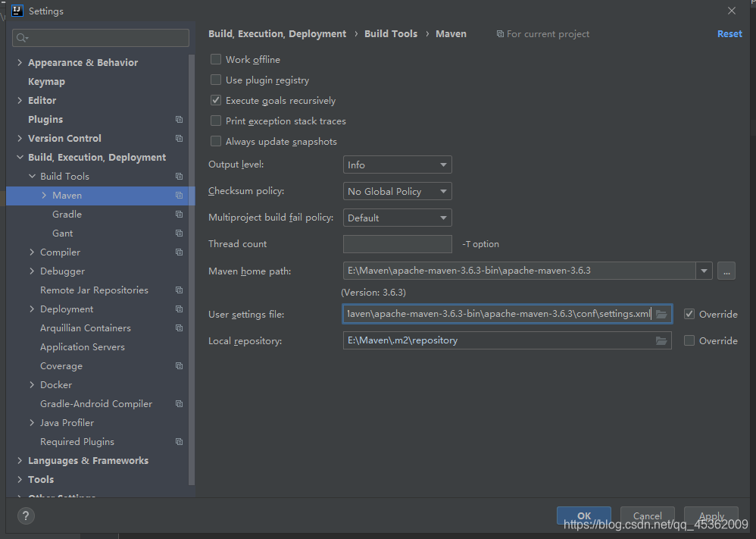Enable Use plugin registry checkbox
756x539 pixels.
coord(216,80)
